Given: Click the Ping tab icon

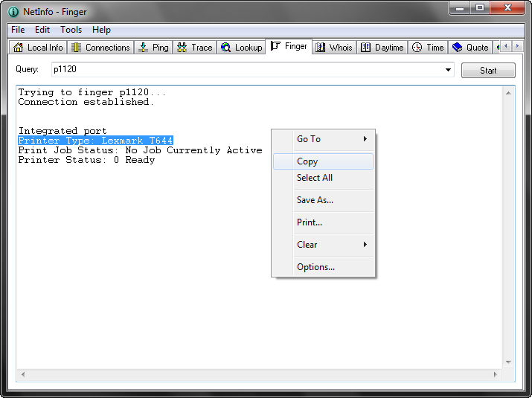Looking at the screenshot, I should click(x=144, y=48).
